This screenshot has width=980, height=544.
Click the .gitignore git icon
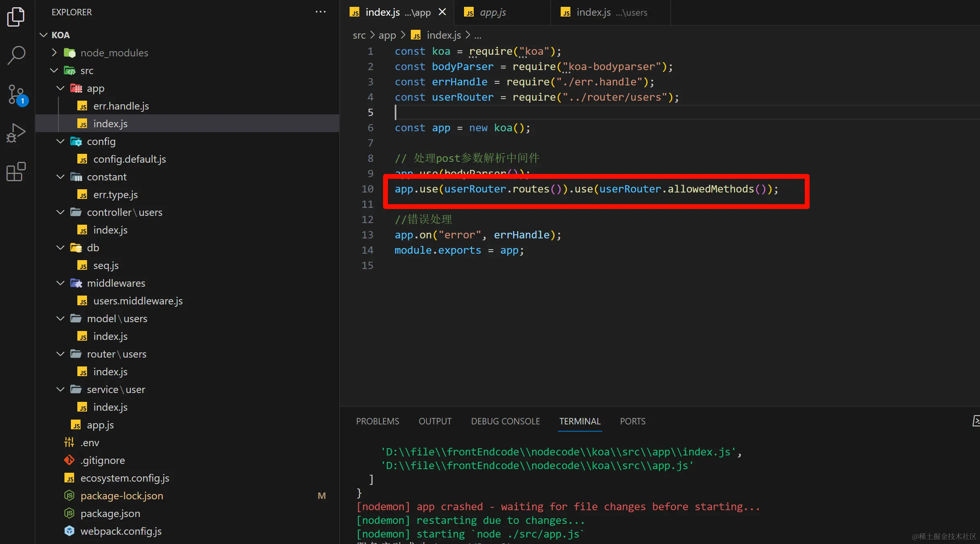pos(69,460)
